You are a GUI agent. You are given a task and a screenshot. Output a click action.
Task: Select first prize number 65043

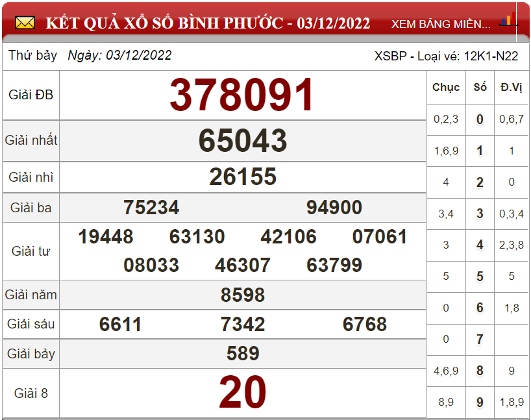(243, 140)
